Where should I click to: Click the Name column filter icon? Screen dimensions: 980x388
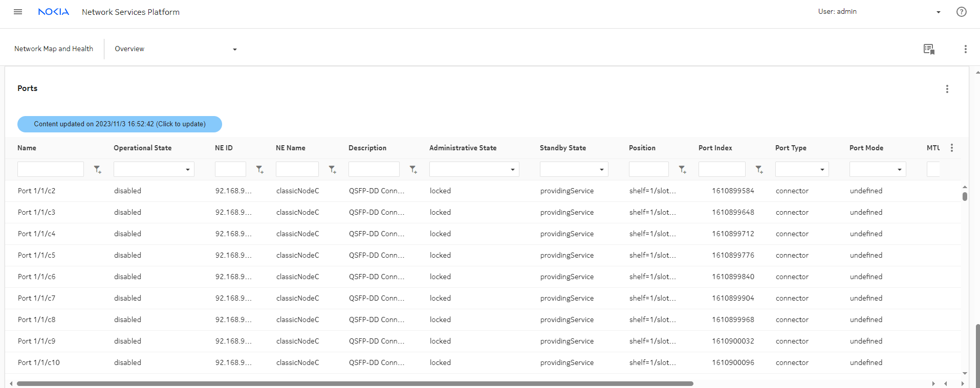pos(97,169)
